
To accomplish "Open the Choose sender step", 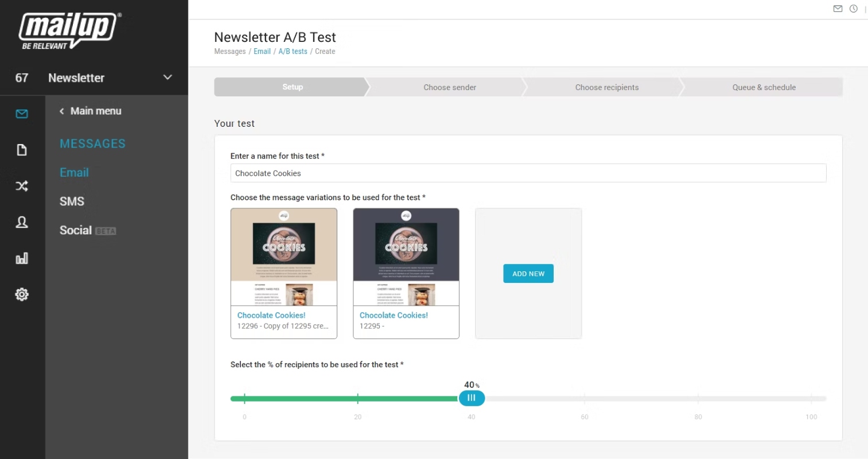I will 450,87.
